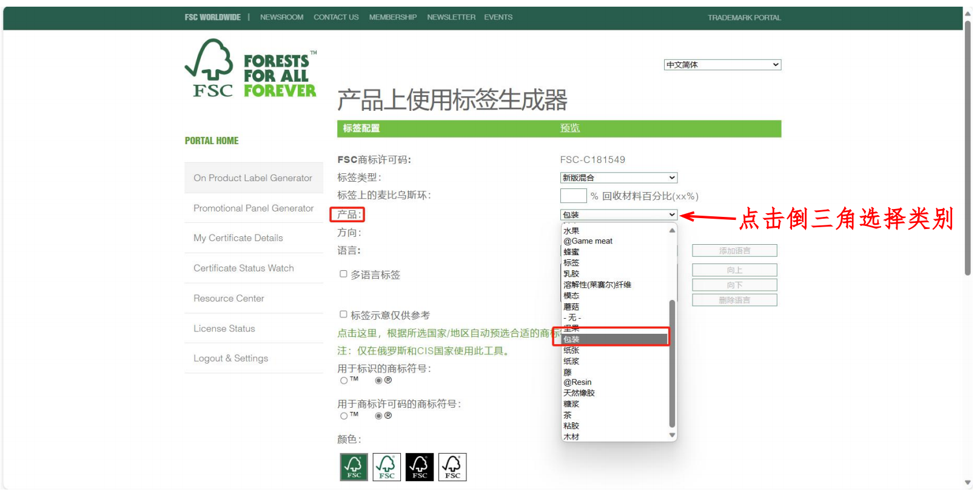Choose @Resin from the product list
Screen dimensions: 980x498
point(615,382)
